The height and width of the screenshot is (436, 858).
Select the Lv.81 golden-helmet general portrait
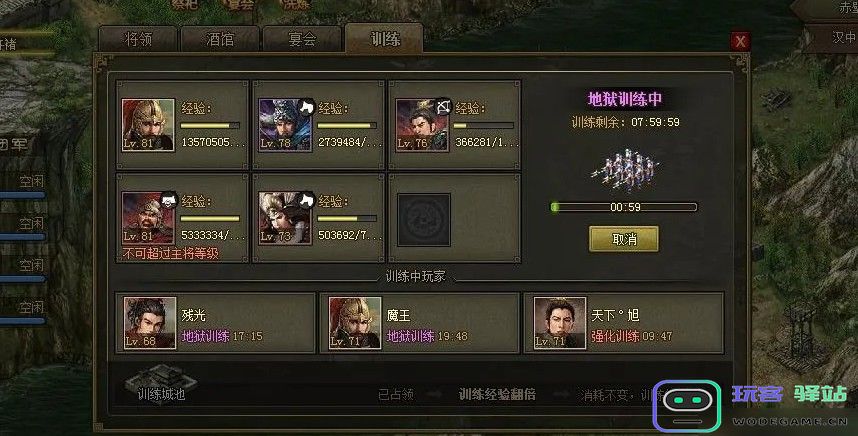click(x=148, y=125)
